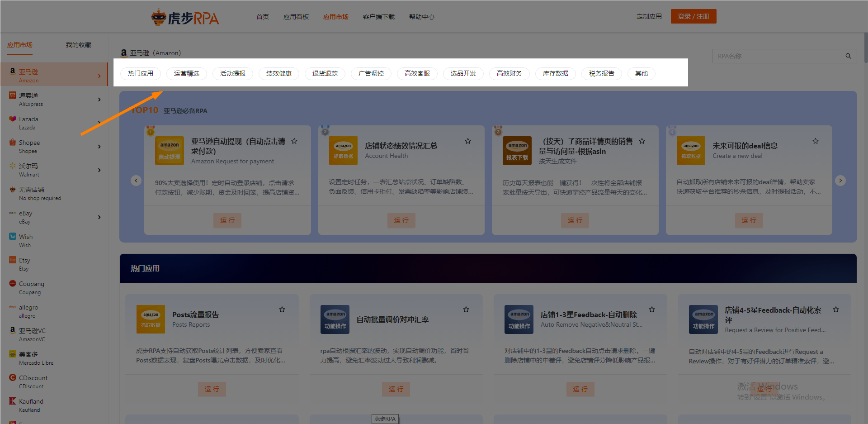Viewport: 868px width, 424px height.
Task: Expand the 亚马逊 Amazon sidebar chevron
Action: (99, 76)
